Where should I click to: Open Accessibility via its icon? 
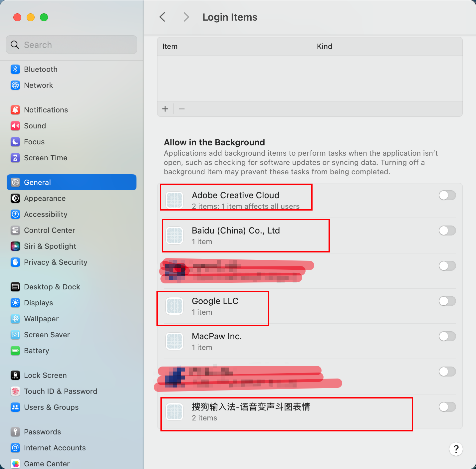[15, 214]
